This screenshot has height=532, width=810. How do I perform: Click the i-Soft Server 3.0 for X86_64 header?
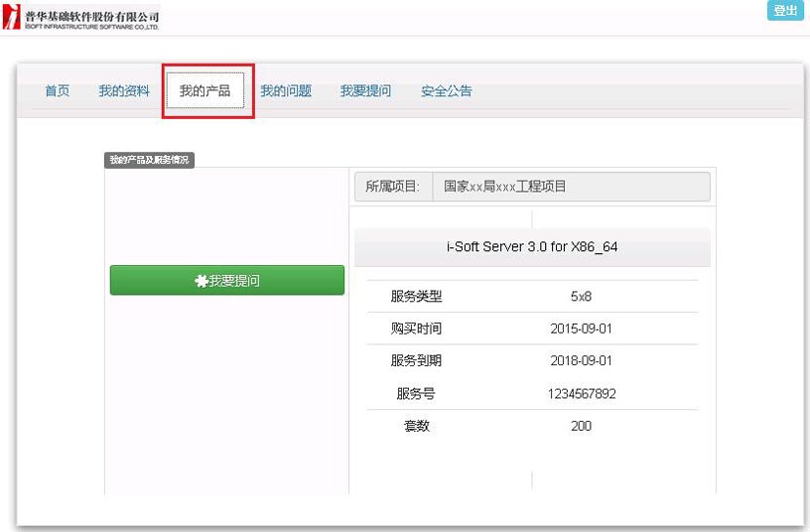(x=532, y=247)
